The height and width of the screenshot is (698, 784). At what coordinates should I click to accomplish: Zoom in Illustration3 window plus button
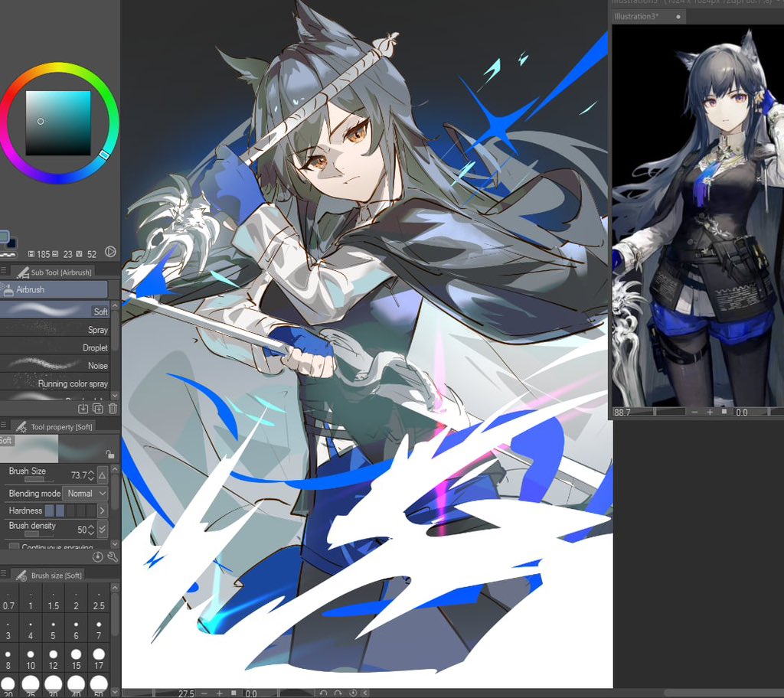pos(710,412)
